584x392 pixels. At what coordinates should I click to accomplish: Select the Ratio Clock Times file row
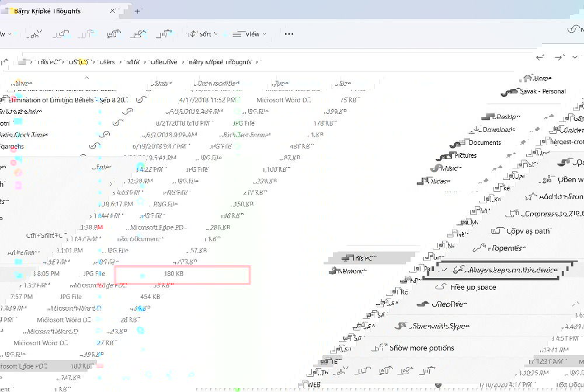tap(24, 135)
